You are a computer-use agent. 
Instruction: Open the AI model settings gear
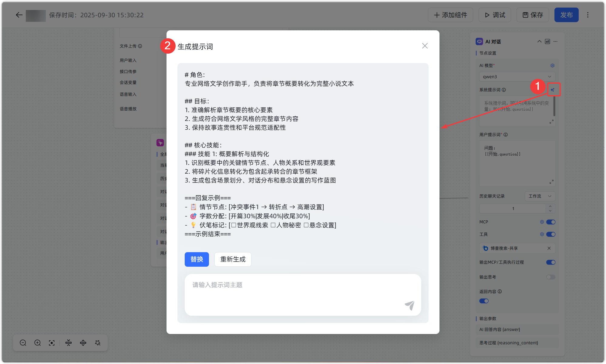[552, 65]
